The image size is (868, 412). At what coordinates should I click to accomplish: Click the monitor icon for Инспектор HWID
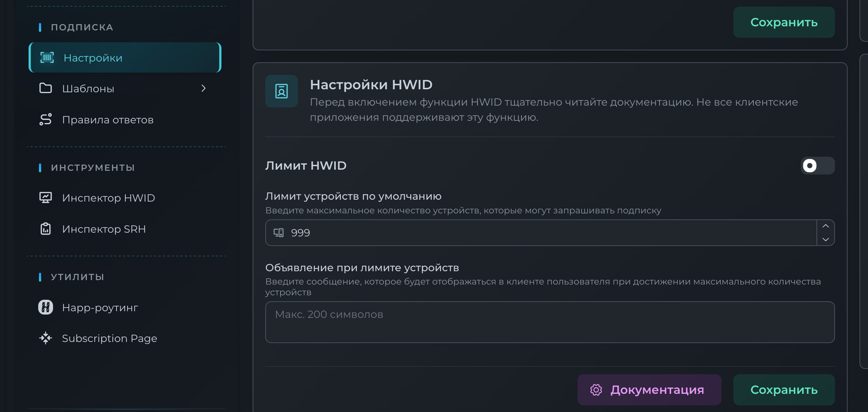(46, 197)
